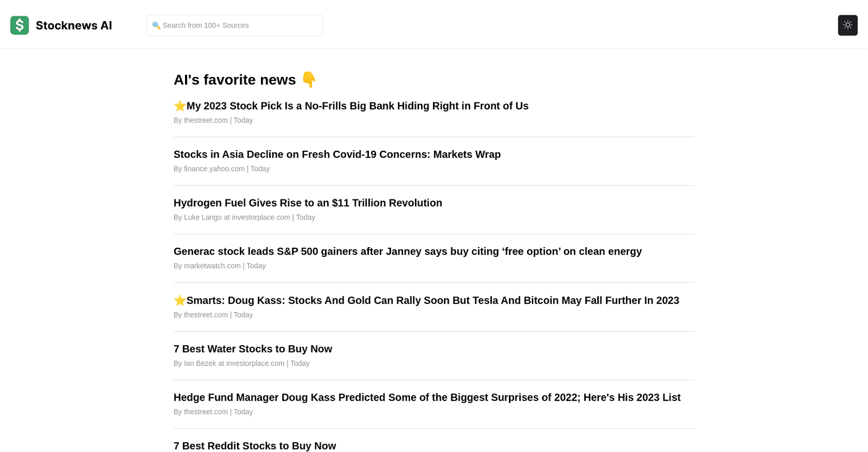
Task: Open the article about Stocks in Asia Decline
Action: (337, 154)
